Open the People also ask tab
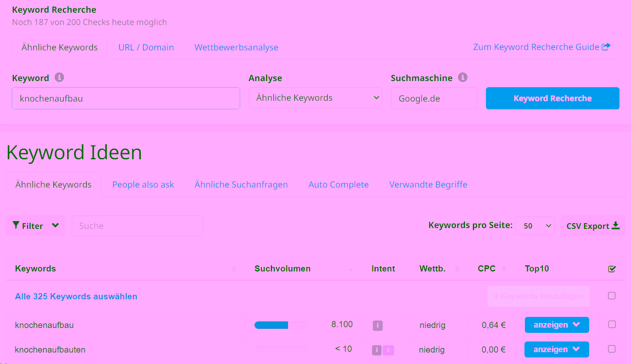The height and width of the screenshot is (364, 631). pos(143,184)
